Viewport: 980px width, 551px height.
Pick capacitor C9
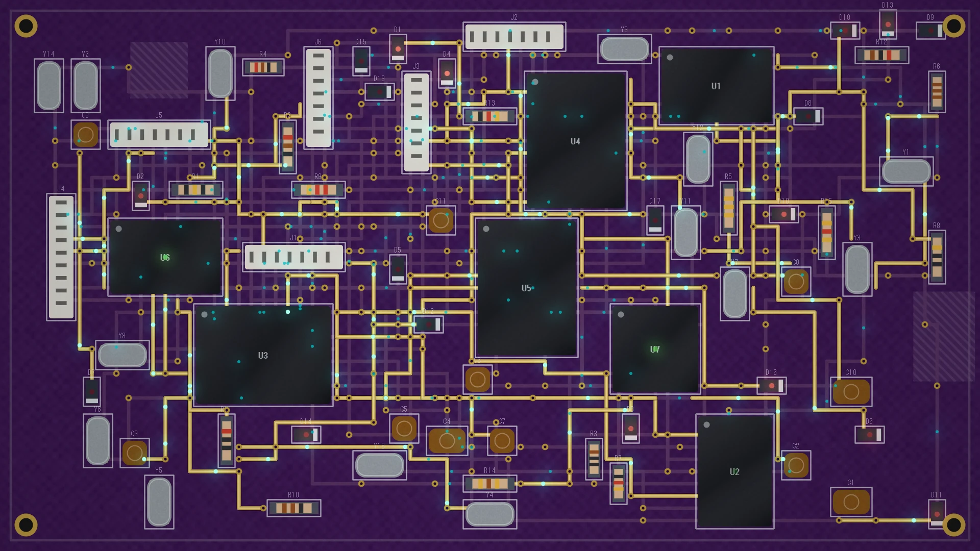click(x=134, y=453)
